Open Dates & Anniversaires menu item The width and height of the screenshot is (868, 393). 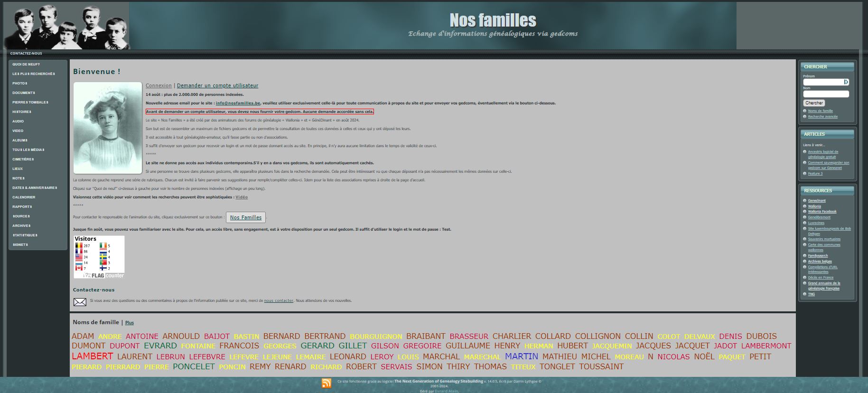[35, 188]
